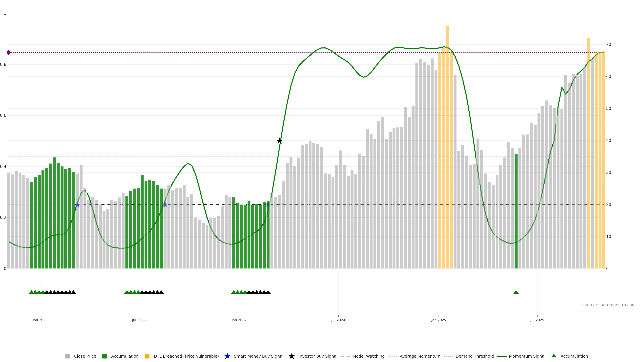The height and width of the screenshot is (362, 644).
Task: Toggle DTL Breached (Price Vulnerable) legend entry
Action: [x=186, y=356]
